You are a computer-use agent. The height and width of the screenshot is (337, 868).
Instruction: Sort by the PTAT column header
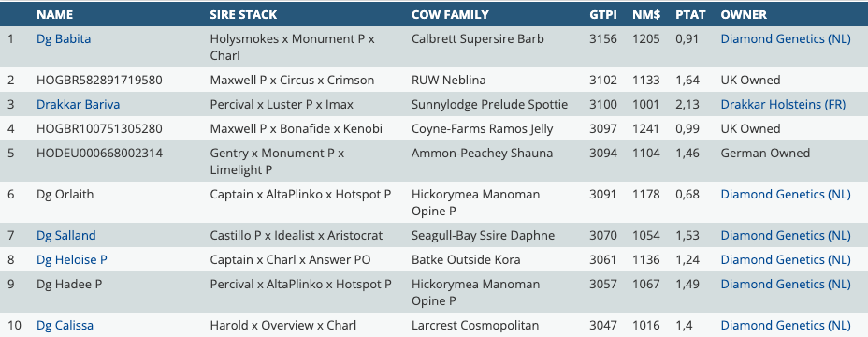(690, 14)
